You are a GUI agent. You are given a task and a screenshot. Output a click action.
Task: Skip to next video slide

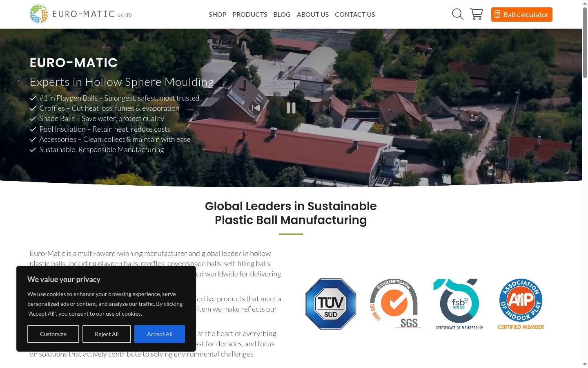click(x=326, y=108)
